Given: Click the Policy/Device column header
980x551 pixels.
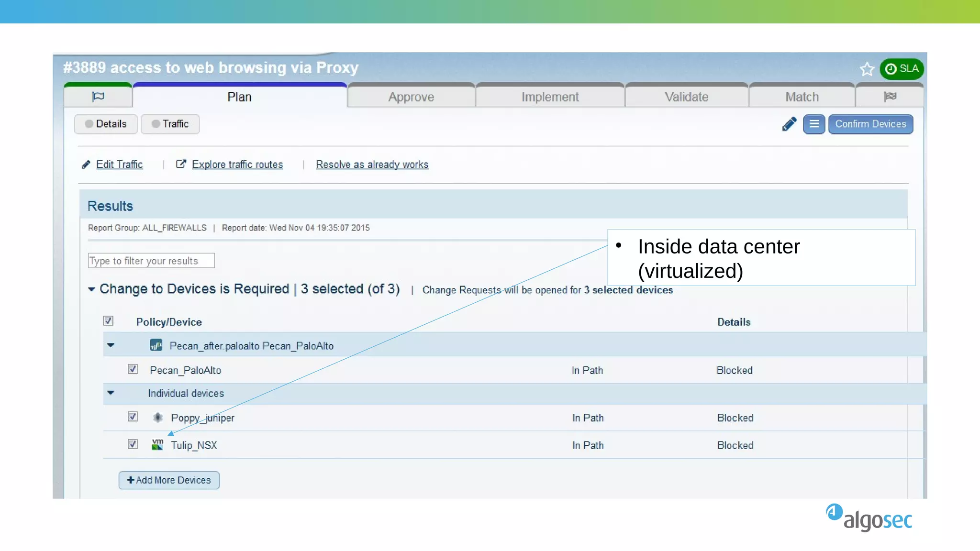Looking at the screenshot, I should [x=169, y=322].
